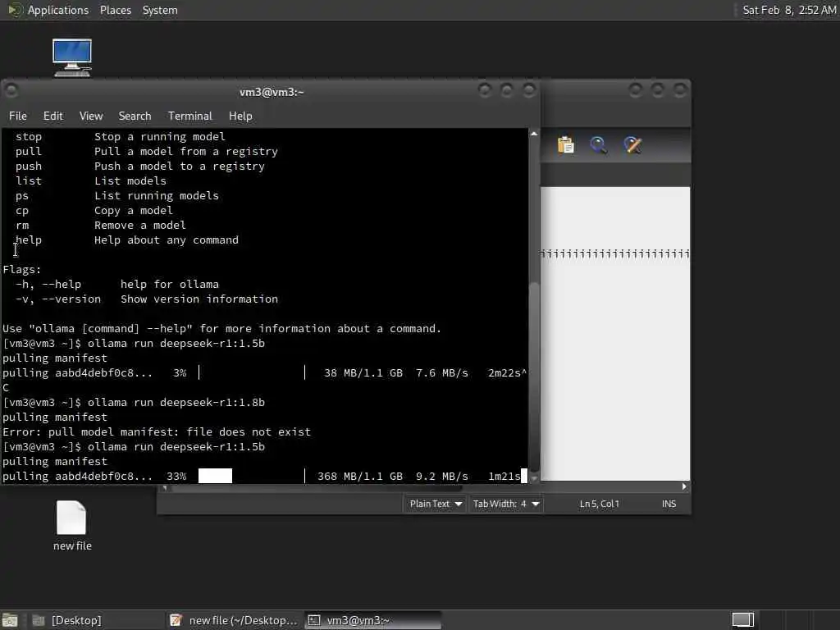The width and height of the screenshot is (840, 630).
Task: Open the terminal Edit menu
Action: click(x=53, y=116)
